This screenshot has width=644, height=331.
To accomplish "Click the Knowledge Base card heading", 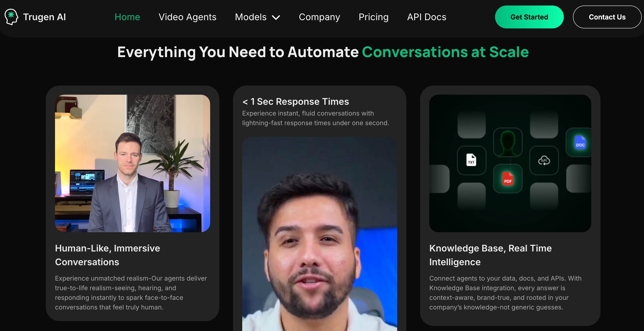I will (490, 255).
